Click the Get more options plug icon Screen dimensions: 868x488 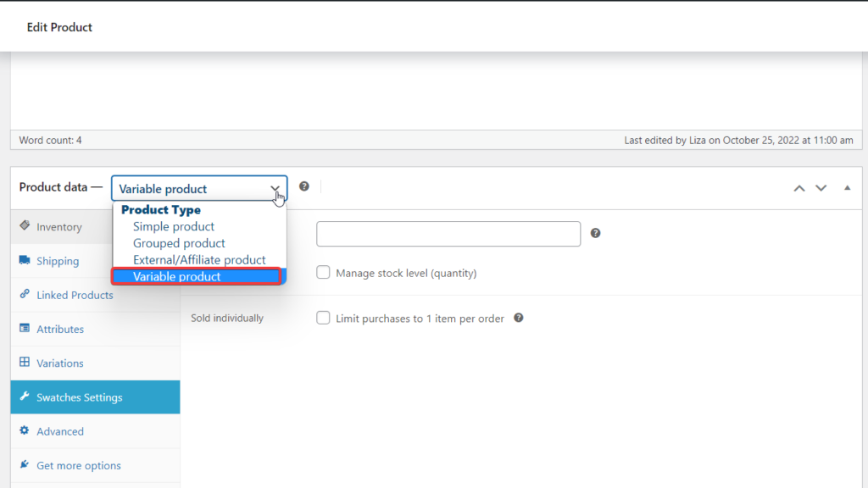click(x=25, y=465)
